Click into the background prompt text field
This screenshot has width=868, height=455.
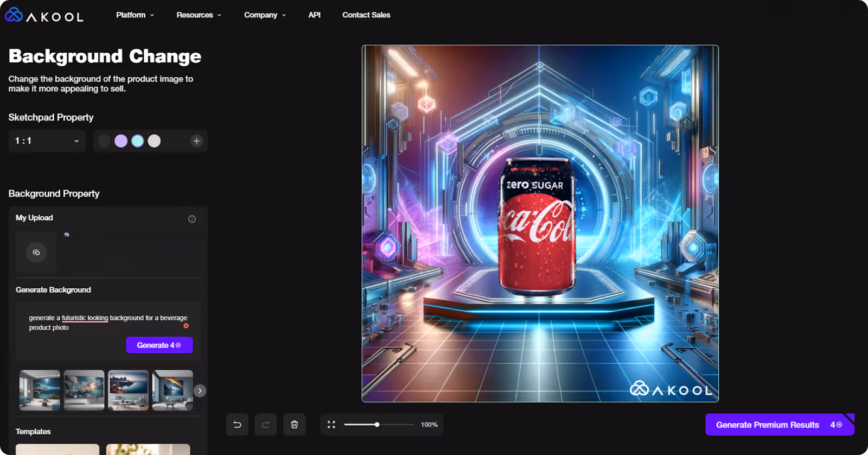coord(108,323)
